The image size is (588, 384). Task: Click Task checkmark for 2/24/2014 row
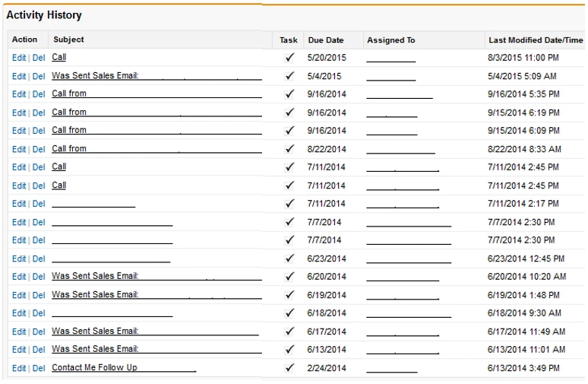(289, 368)
